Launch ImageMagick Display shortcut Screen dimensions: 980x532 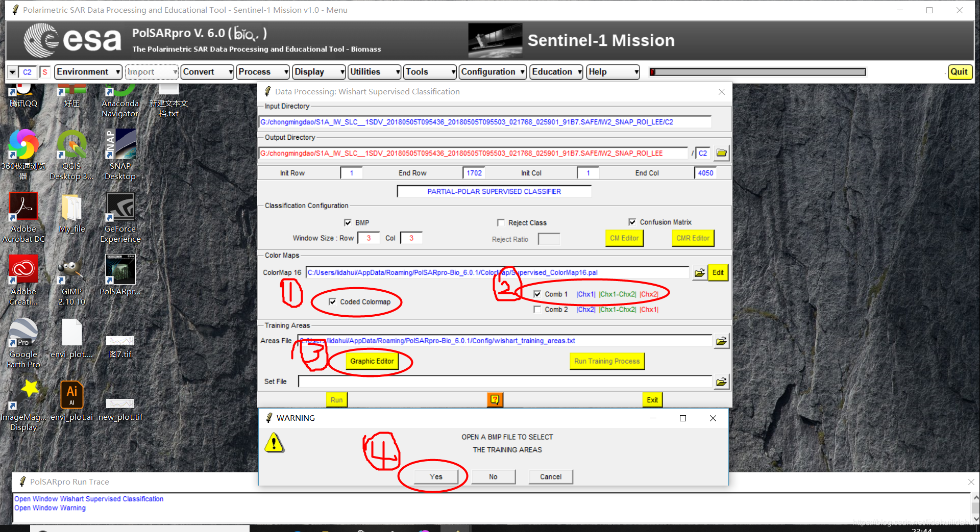point(23,406)
